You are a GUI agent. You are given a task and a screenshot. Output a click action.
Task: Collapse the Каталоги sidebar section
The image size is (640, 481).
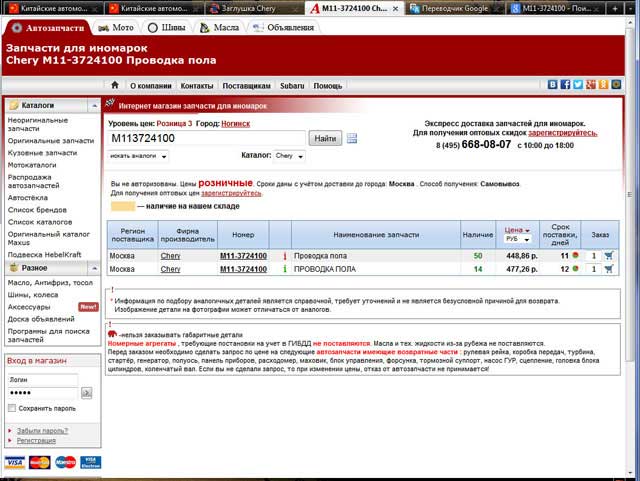[x=94, y=105]
